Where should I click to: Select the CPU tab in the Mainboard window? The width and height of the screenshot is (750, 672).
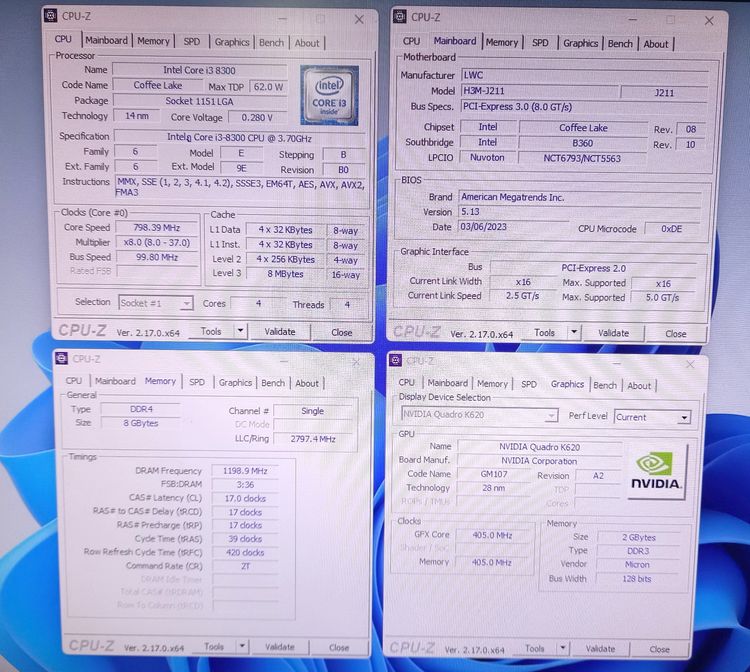[411, 42]
